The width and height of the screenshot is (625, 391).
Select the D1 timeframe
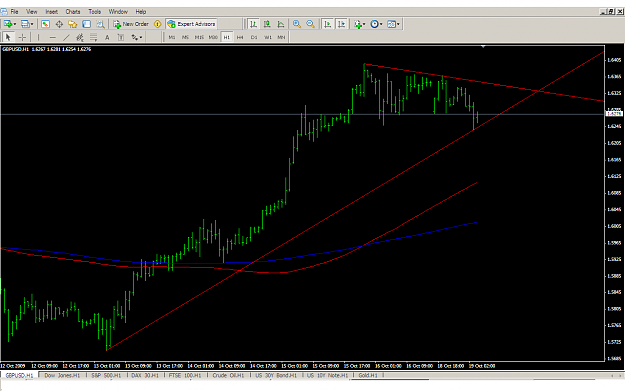coord(254,37)
